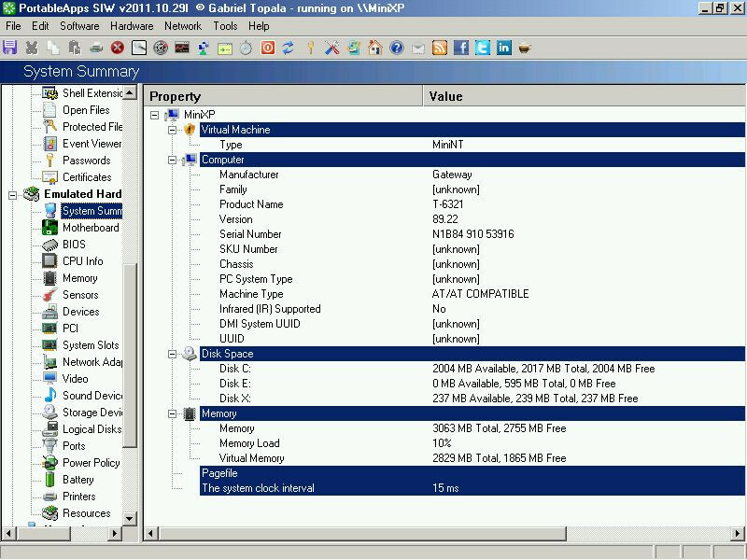Select the sidebar Memory item
The height and width of the screenshot is (560, 747).
tap(79, 278)
